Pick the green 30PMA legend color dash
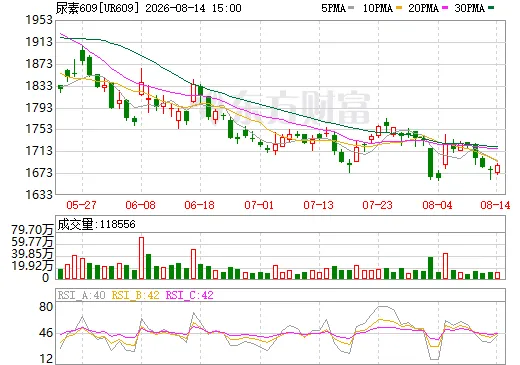 pyautogui.click(x=491, y=8)
